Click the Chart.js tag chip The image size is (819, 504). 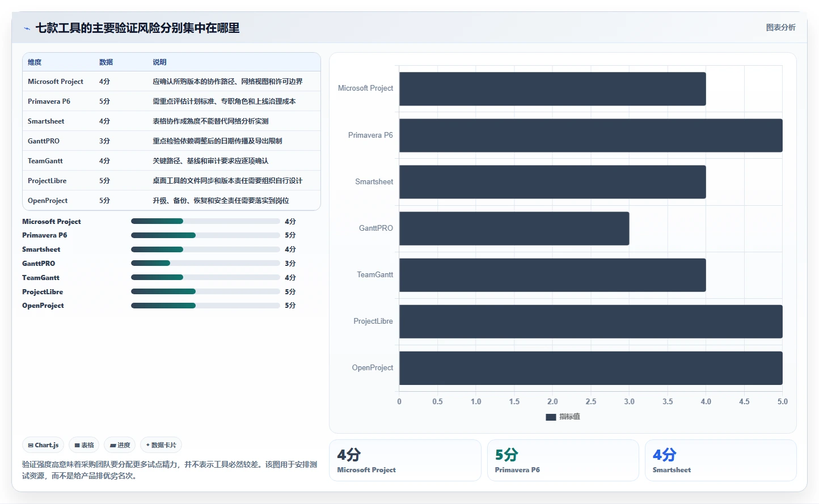click(x=43, y=445)
